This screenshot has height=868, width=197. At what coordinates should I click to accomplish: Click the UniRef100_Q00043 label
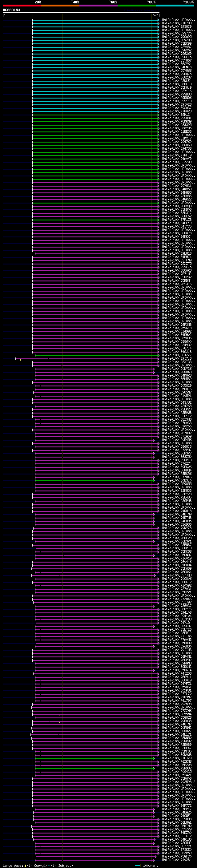[177, 372]
